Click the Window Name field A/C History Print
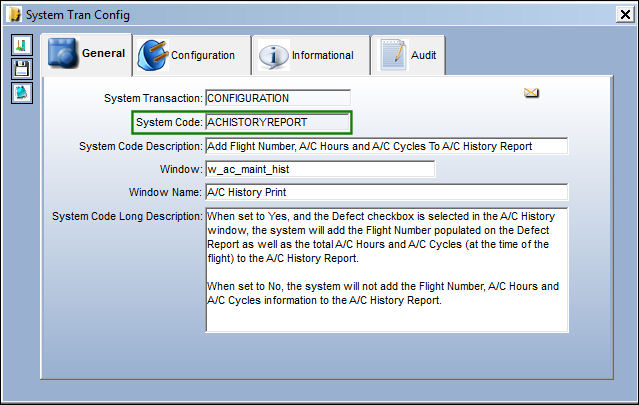Image resolution: width=639 pixels, height=405 pixels. coord(386,192)
